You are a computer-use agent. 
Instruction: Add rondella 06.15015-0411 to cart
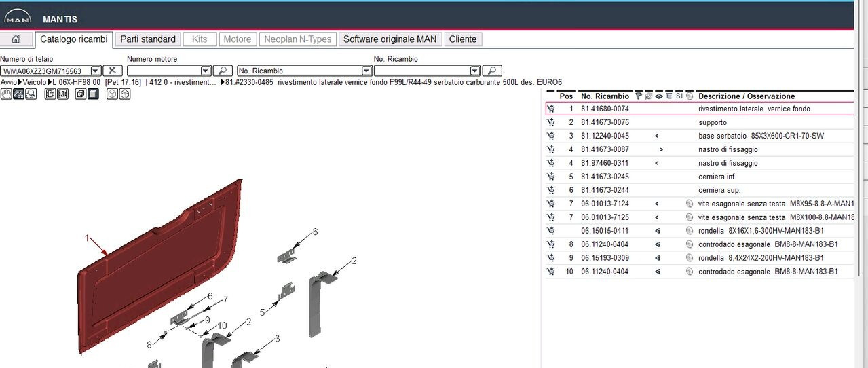pyautogui.click(x=551, y=231)
